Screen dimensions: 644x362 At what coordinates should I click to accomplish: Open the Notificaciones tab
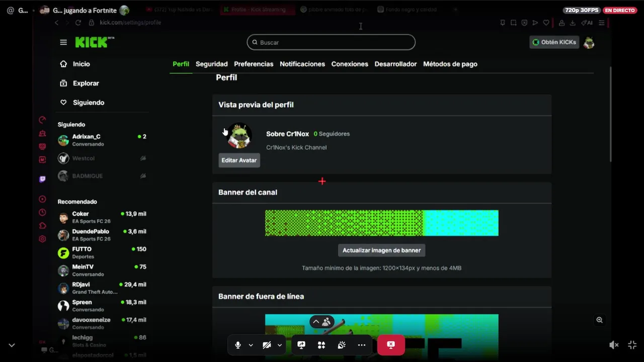[x=302, y=64]
